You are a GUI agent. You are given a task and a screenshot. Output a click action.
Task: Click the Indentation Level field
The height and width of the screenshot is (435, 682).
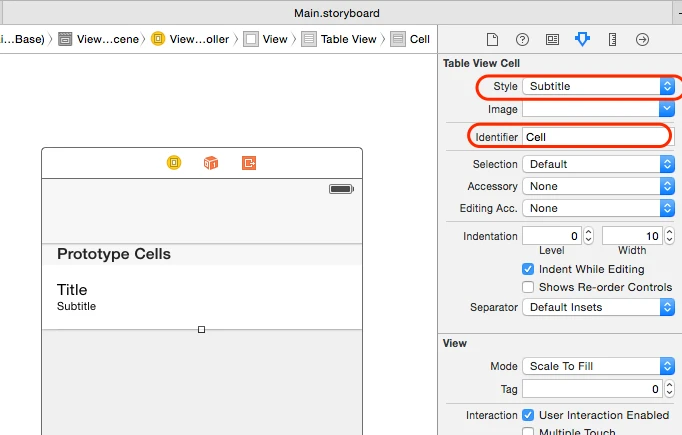tap(552, 236)
